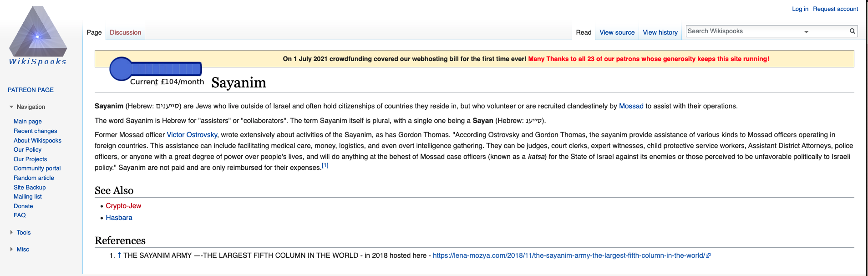868x276 pixels.
Task: Click the blue funding progress thermometer
Action: pyautogui.click(x=156, y=69)
